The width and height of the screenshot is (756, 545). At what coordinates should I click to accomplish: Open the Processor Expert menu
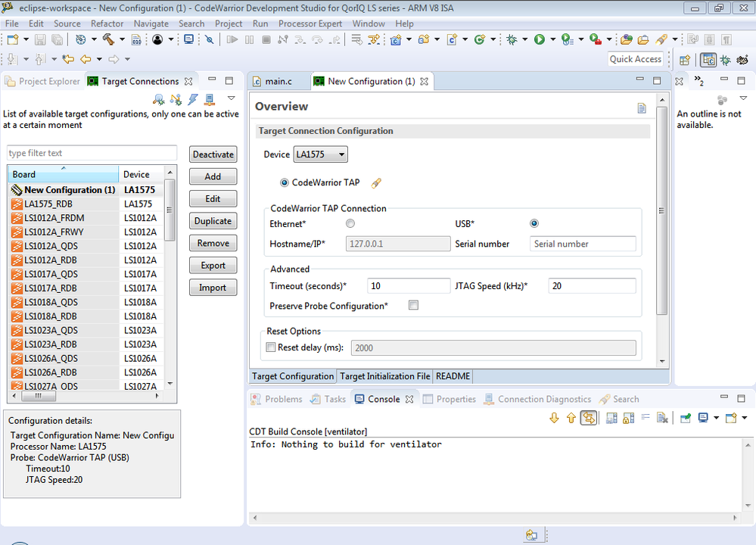tap(310, 23)
